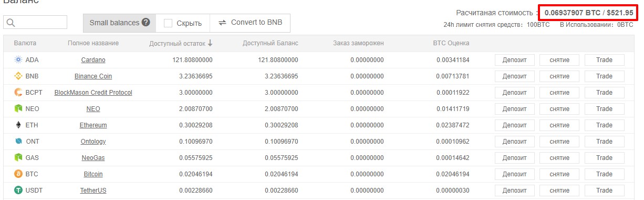The height and width of the screenshot is (200, 644).
Task: Open the Cardano link
Action: click(x=93, y=60)
